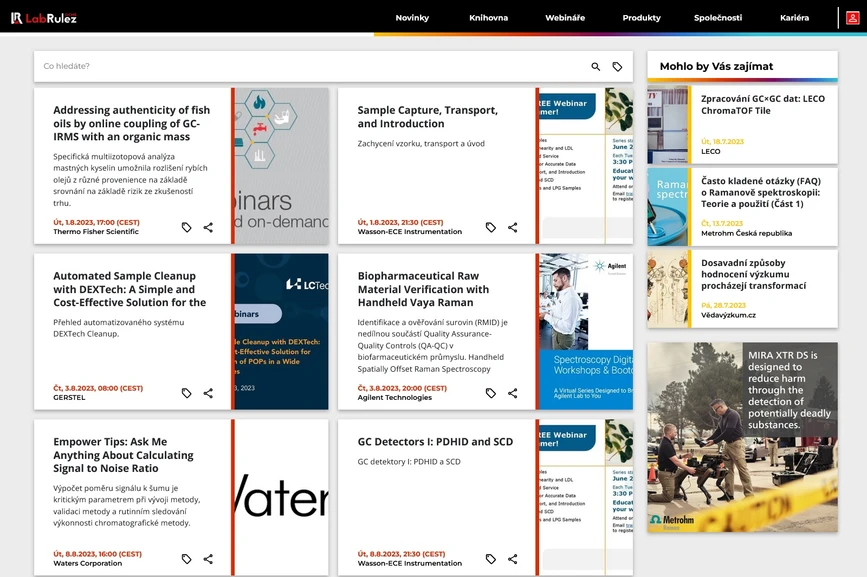The width and height of the screenshot is (867, 577).
Task: Share the fish oils GC-IRMS webinar
Action: tap(208, 227)
